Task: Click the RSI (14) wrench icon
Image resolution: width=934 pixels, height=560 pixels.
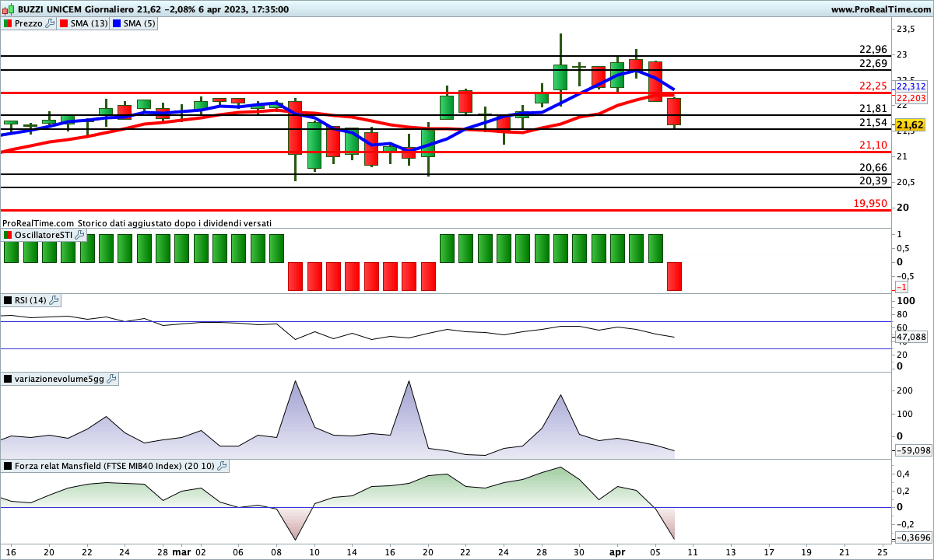Action: pos(54,300)
